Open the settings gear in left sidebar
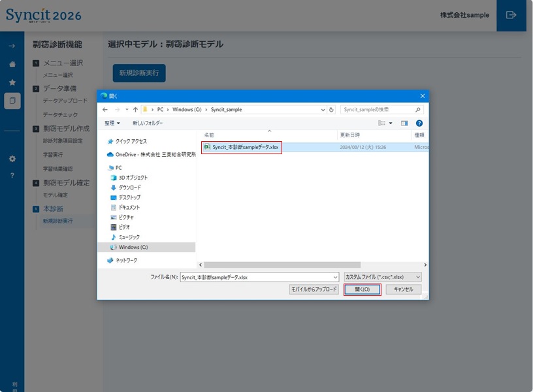This screenshot has width=533, height=392. coord(12,159)
